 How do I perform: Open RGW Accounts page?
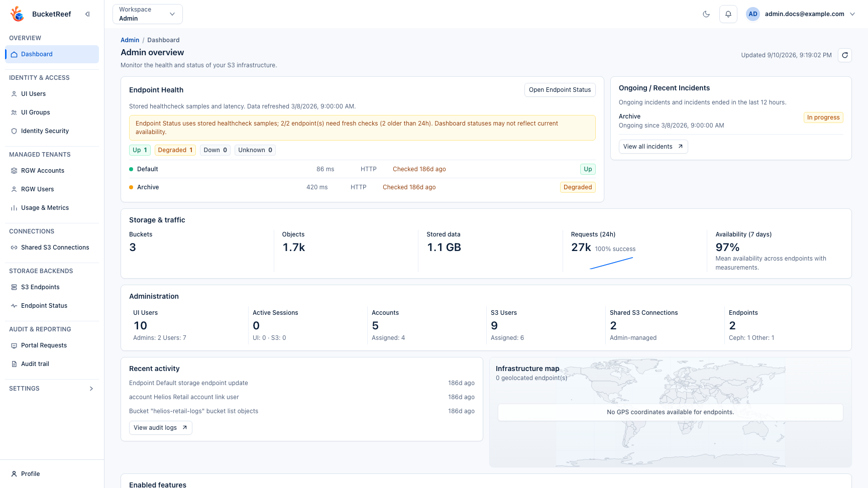(x=52, y=171)
